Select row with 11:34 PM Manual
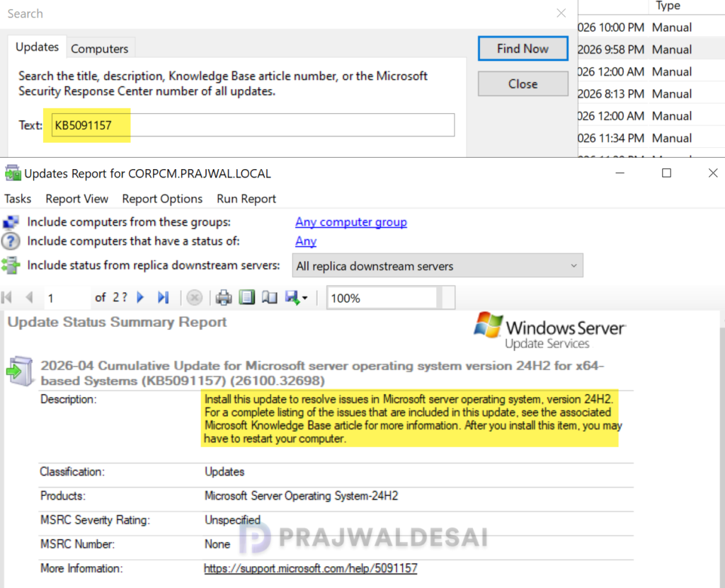This screenshot has width=725, height=588. tap(651, 138)
